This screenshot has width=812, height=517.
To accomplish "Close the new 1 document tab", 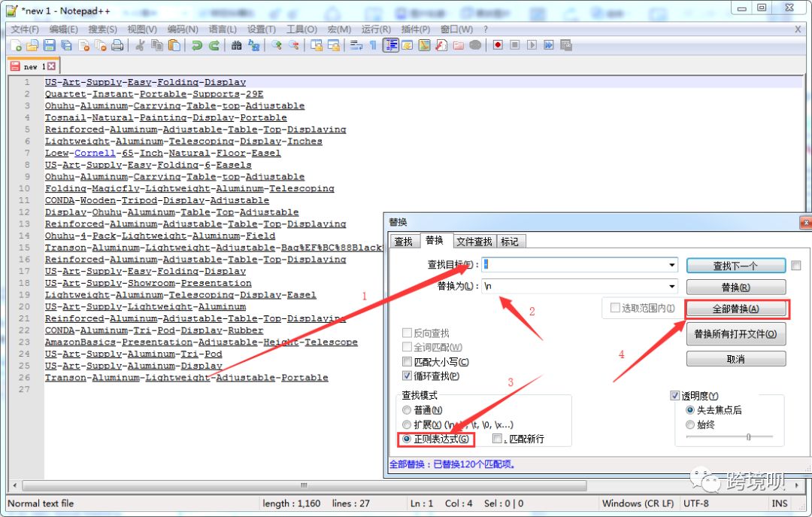I will 51,66.
